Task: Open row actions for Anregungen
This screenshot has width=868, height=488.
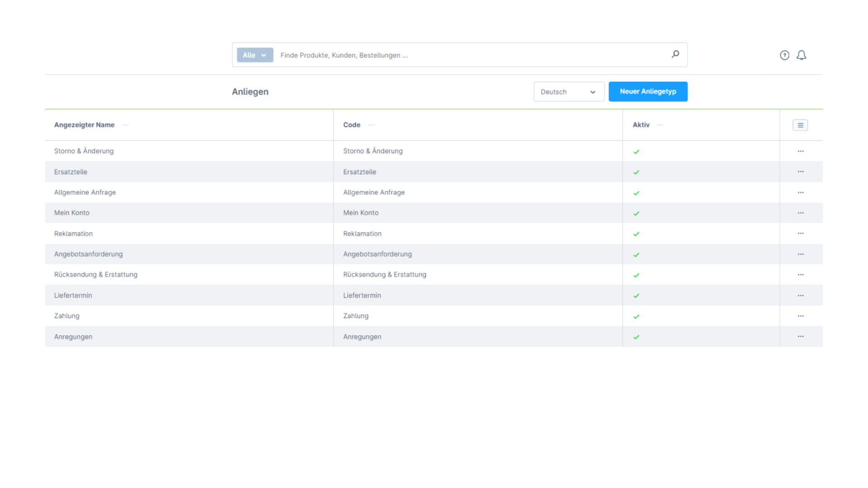Action: [x=801, y=336]
